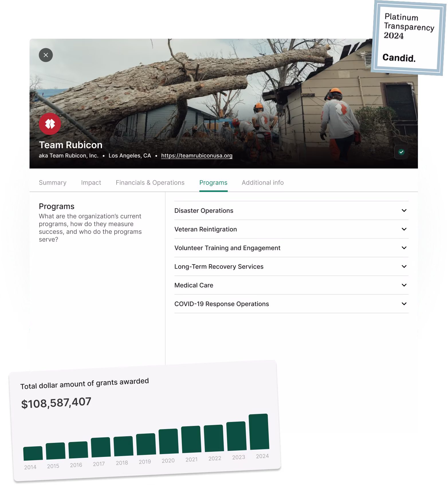Open the Financials & Operations tab
Image resolution: width=448 pixels, height=485 pixels.
[x=150, y=183]
